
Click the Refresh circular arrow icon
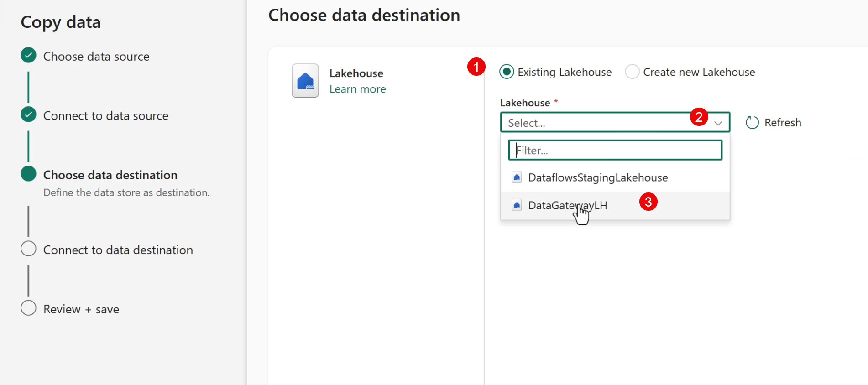tap(752, 123)
